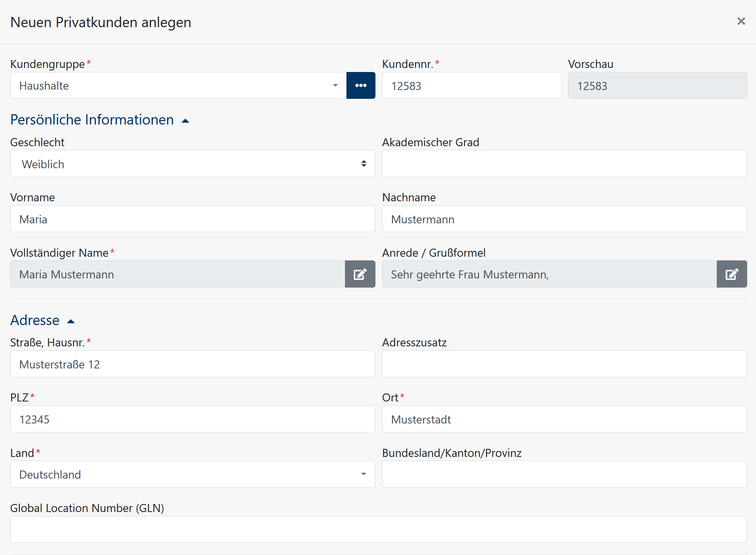The height and width of the screenshot is (555, 756).
Task: Collapse the Adresse section
Action: [x=42, y=320]
